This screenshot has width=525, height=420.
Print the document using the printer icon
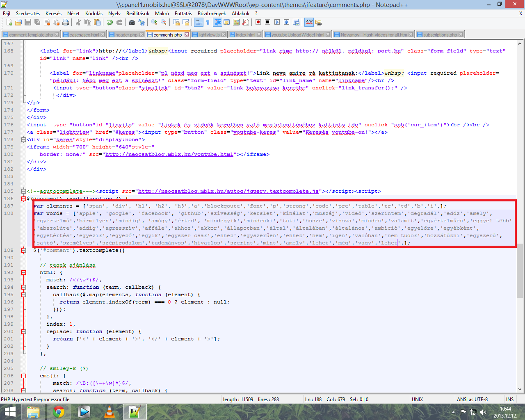pos(66,22)
